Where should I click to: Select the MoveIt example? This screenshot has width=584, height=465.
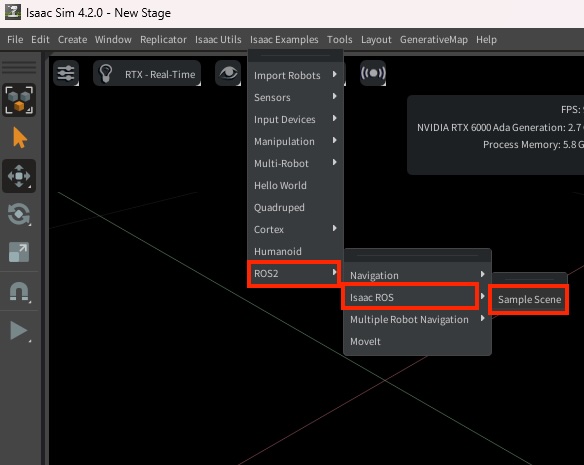(418, 341)
